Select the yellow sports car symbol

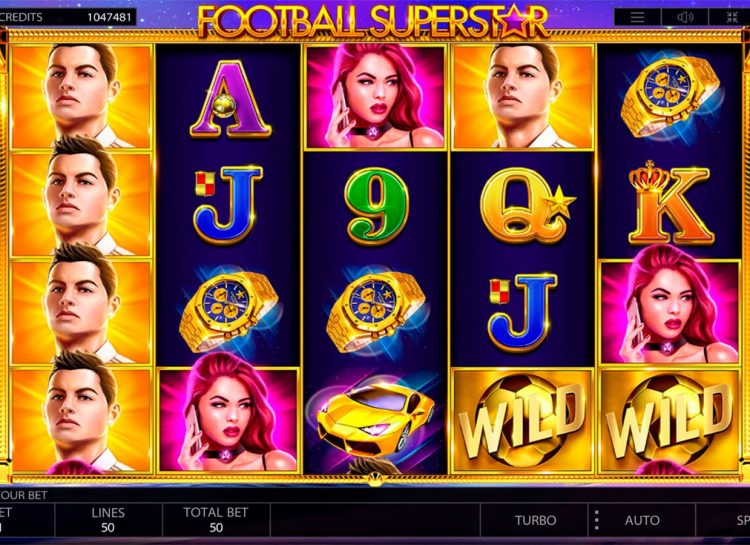tap(375, 418)
